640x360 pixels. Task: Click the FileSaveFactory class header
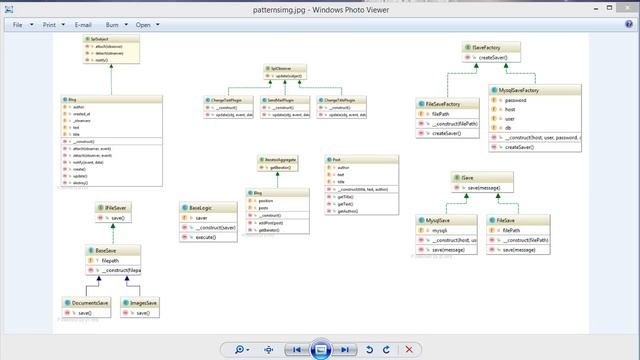tap(447, 104)
